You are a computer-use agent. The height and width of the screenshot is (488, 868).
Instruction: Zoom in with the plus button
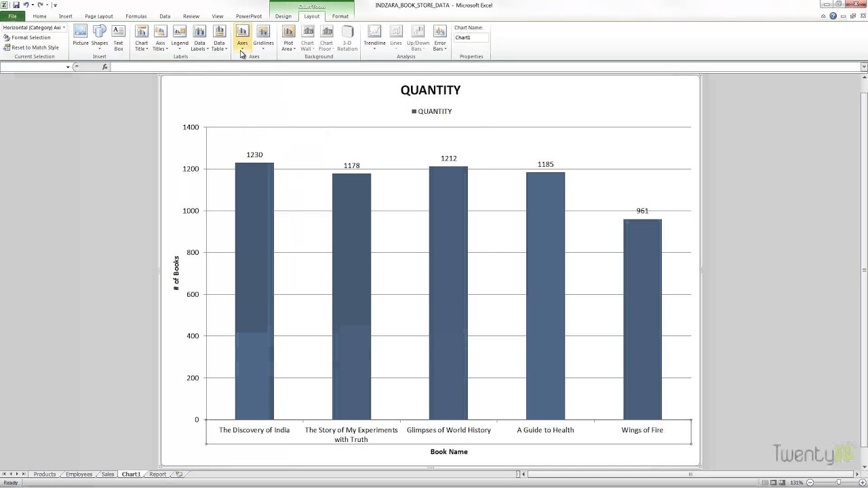(863, 483)
